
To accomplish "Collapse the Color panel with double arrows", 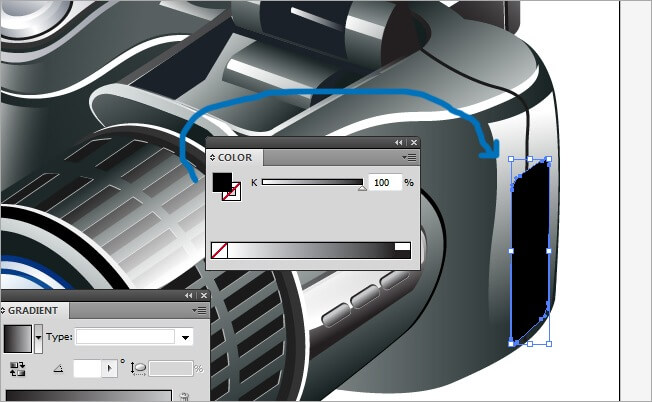I will pos(398,143).
